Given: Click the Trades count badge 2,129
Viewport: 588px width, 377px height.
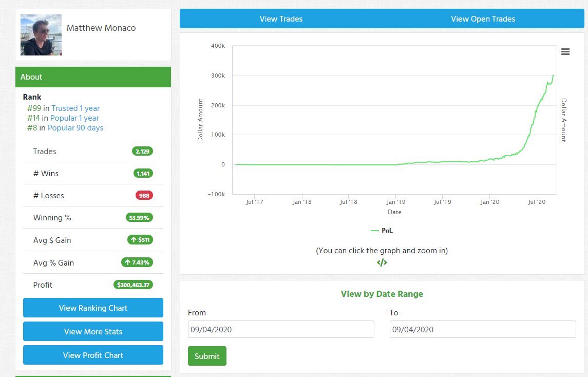Looking at the screenshot, I should click(x=142, y=151).
